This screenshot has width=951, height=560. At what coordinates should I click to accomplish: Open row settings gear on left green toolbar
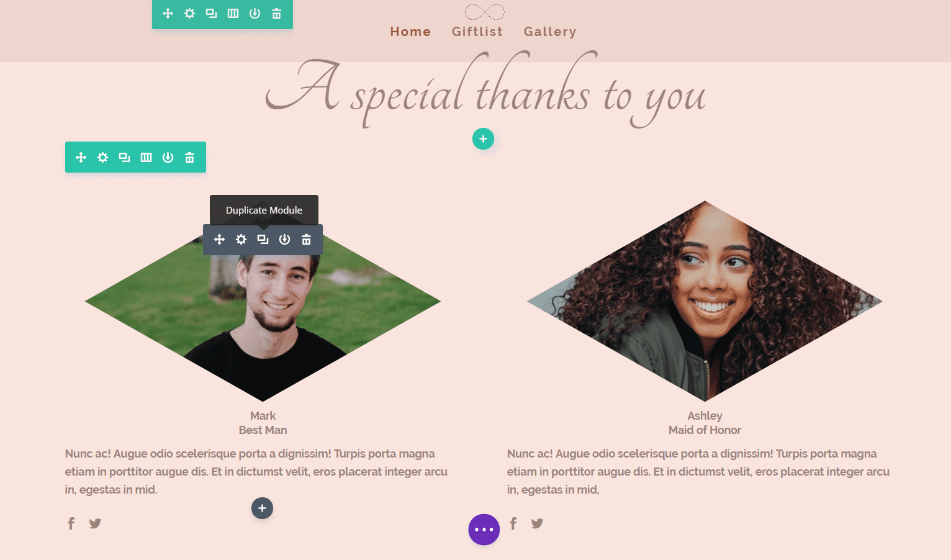(102, 158)
